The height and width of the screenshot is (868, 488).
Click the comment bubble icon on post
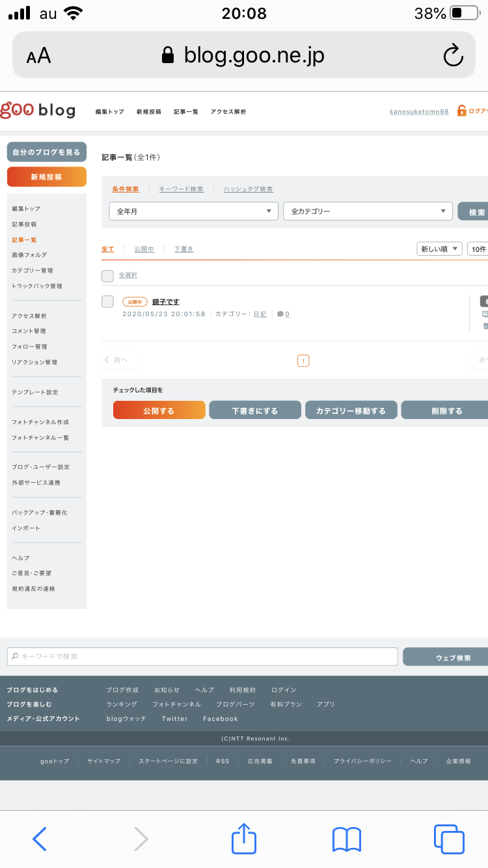(x=280, y=314)
